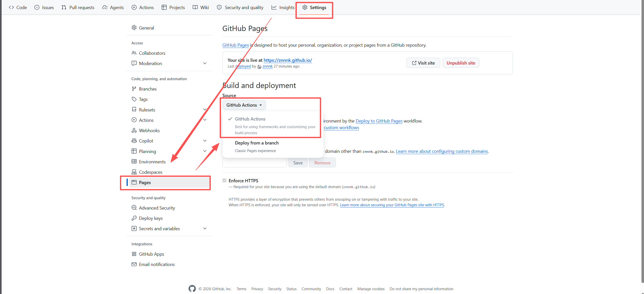Toggle the Enforce HTTPS checkbox
The image size is (644, 294).
click(225, 181)
